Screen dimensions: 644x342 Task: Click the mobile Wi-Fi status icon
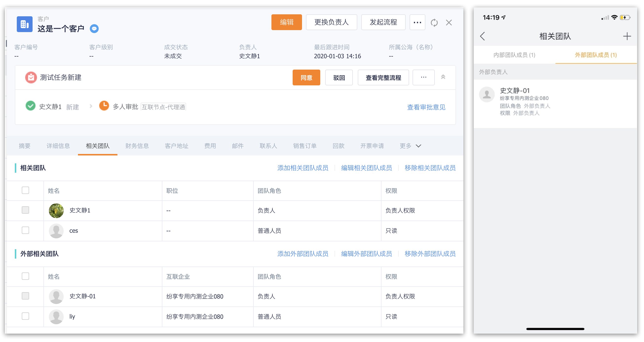tap(614, 18)
